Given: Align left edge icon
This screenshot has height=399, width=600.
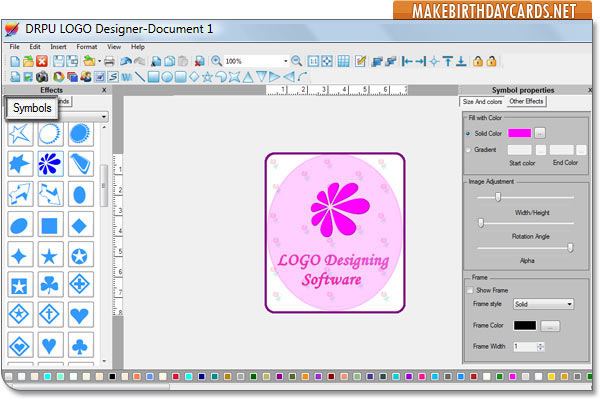Looking at the screenshot, I should tap(407, 61).
